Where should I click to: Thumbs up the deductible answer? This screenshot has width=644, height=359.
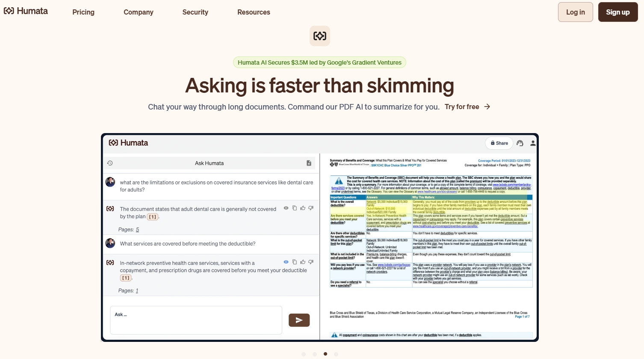(303, 262)
